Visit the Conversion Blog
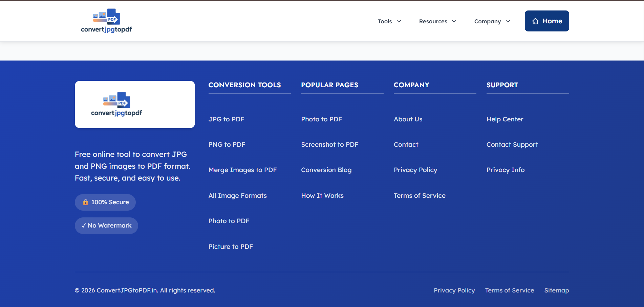The width and height of the screenshot is (644, 307). pos(326,170)
